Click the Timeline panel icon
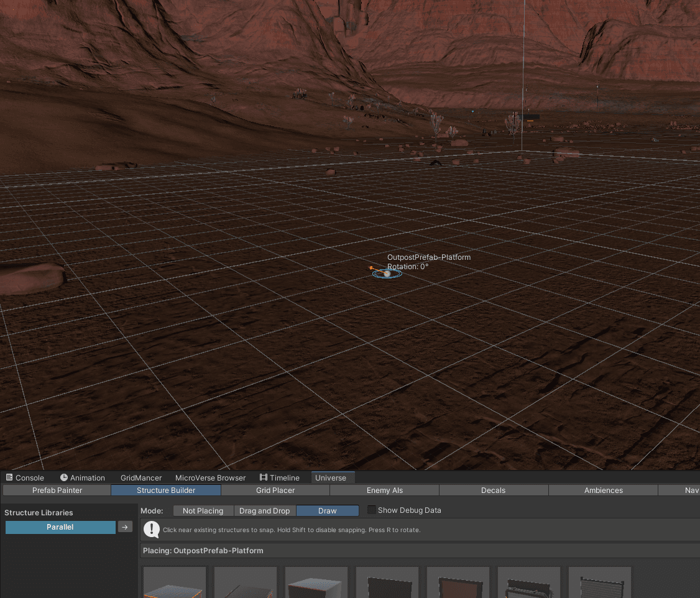The height and width of the screenshot is (598, 700). click(262, 477)
